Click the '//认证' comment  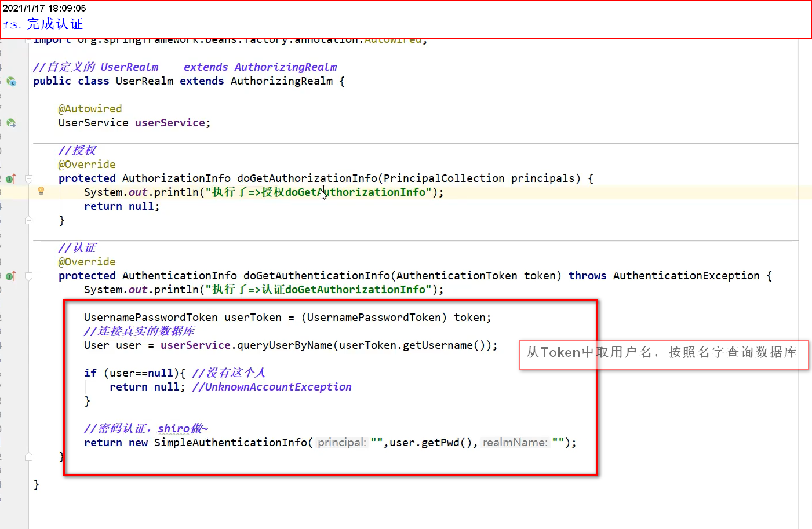point(77,248)
